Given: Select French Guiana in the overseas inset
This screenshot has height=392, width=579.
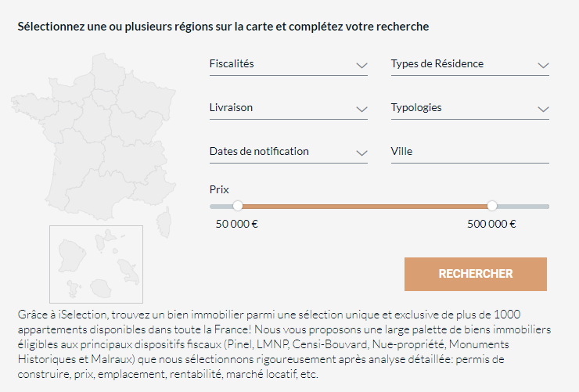Looking at the screenshot, I should (71, 255).
